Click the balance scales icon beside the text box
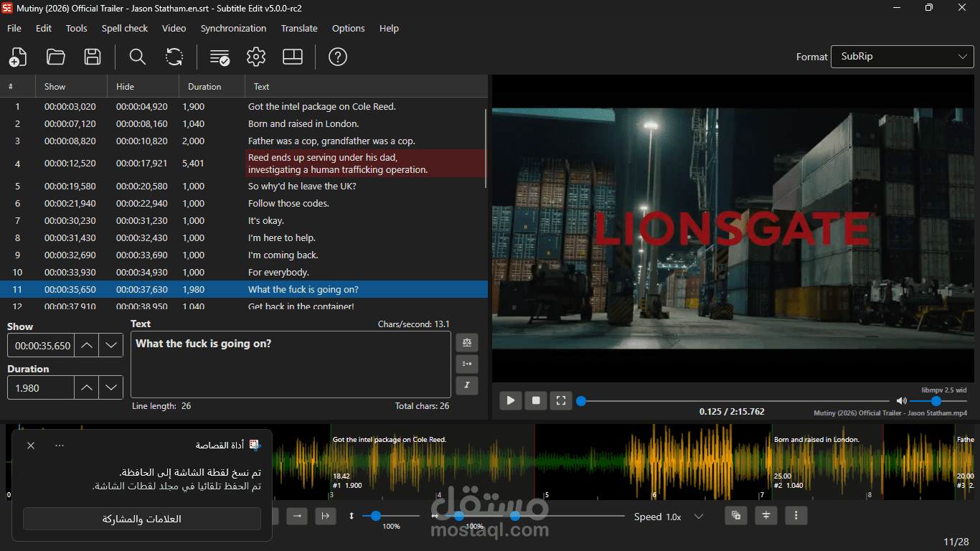 click(467, 343)
